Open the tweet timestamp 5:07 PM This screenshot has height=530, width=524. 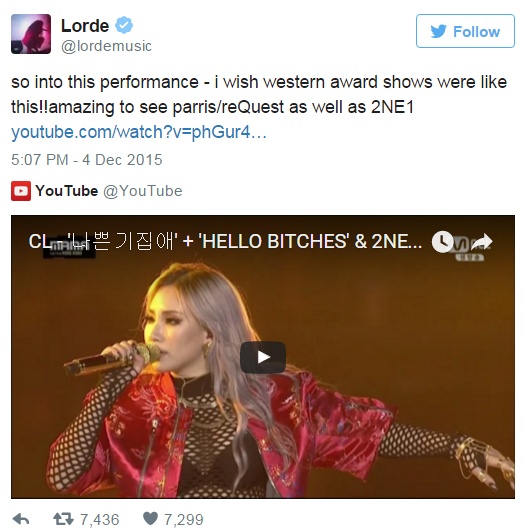click(x=87, y=160)
